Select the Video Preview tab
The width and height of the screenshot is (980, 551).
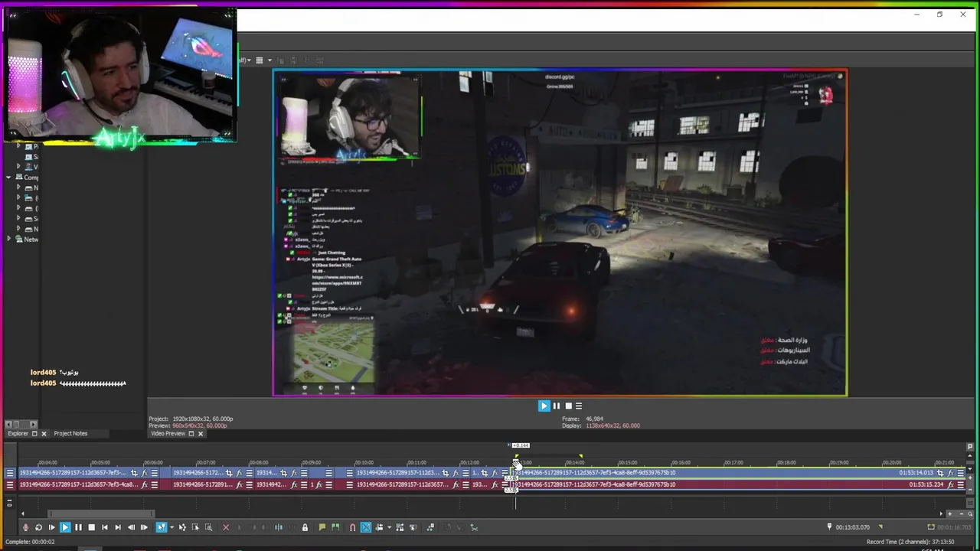coord(168,433)
